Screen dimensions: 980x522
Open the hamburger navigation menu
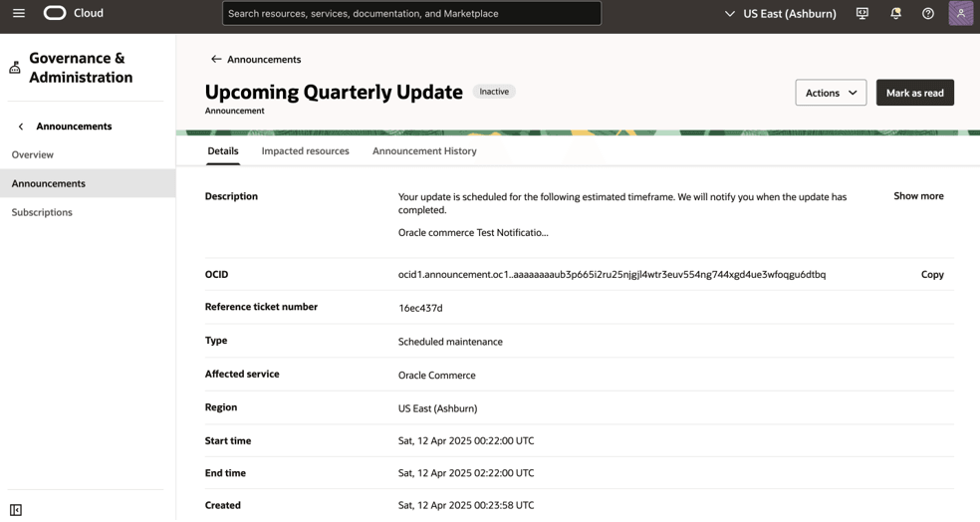click(19, 13)
